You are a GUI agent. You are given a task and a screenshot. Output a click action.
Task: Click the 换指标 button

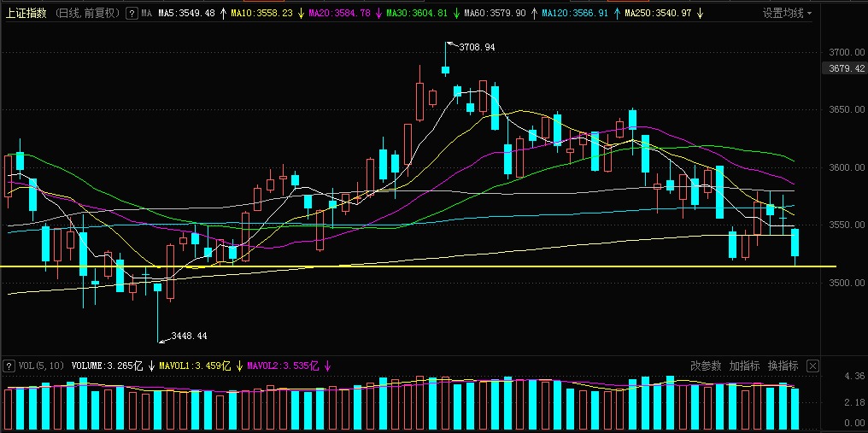(783, 366)
